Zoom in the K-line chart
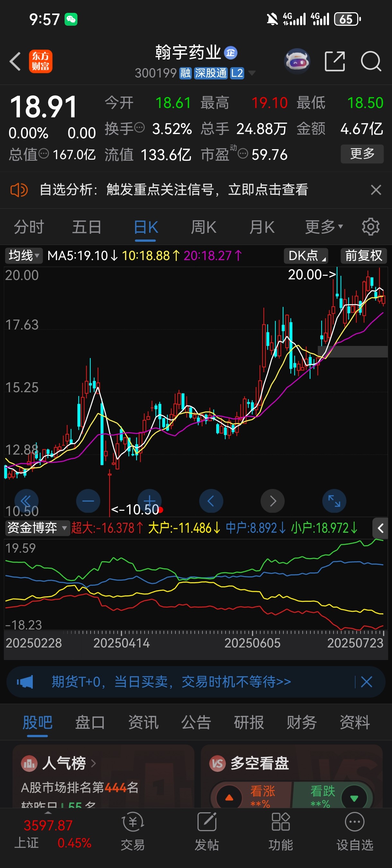The height and width of the screenshot is (868, 392). pos(149,501)
